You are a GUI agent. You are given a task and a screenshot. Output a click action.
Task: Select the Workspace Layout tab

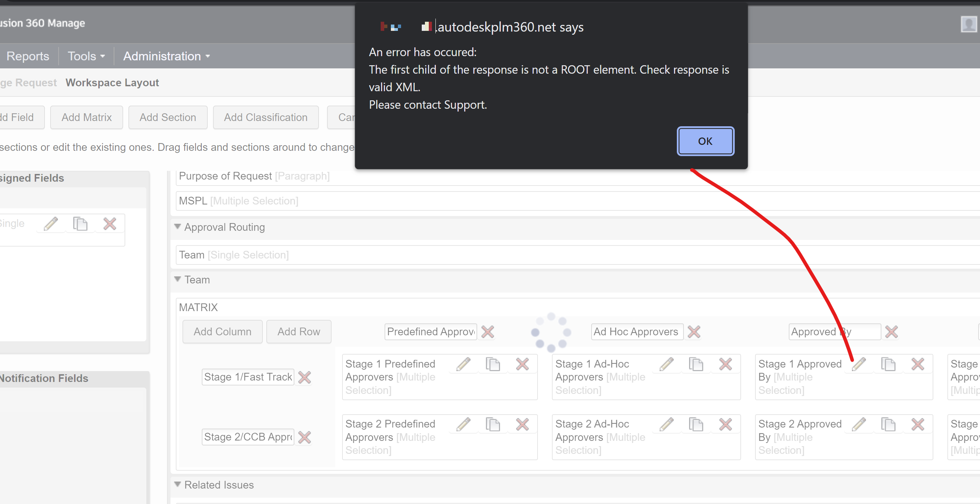[112, 82]
